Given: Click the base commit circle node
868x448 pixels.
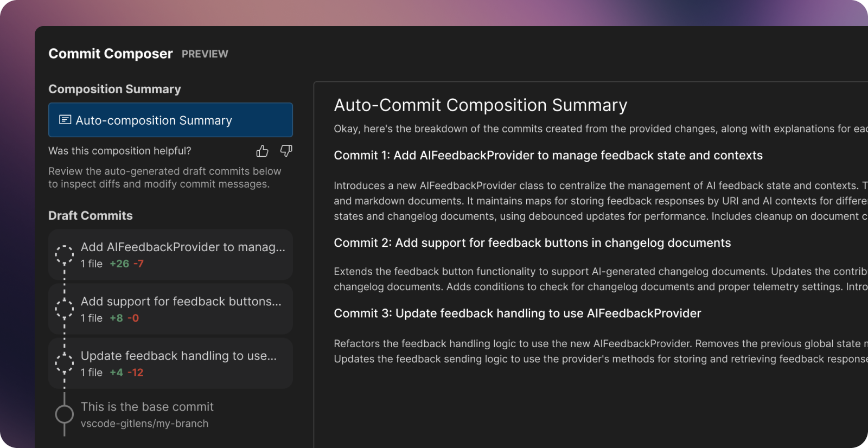Looking at the screenshot, I should tap(65, 414).
